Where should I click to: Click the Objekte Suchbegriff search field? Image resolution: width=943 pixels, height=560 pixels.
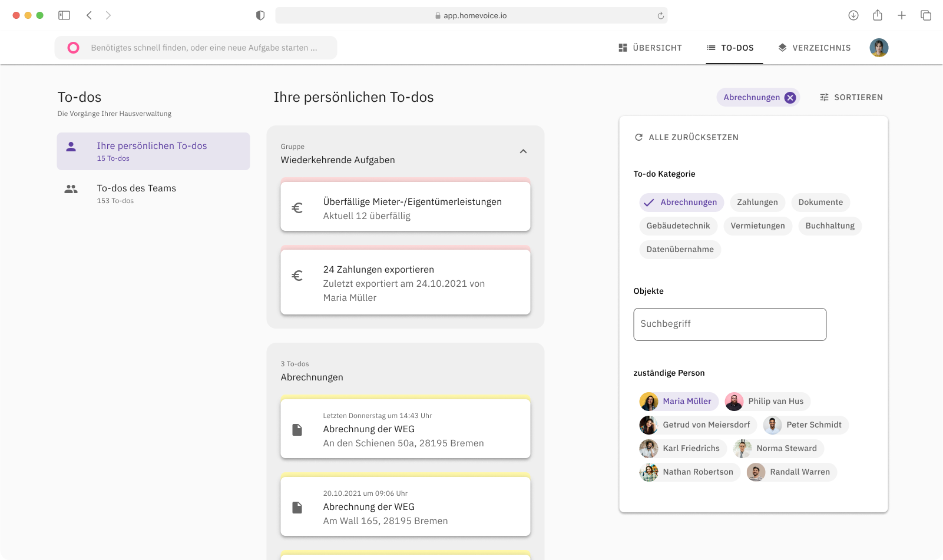(x=730, y=324)
